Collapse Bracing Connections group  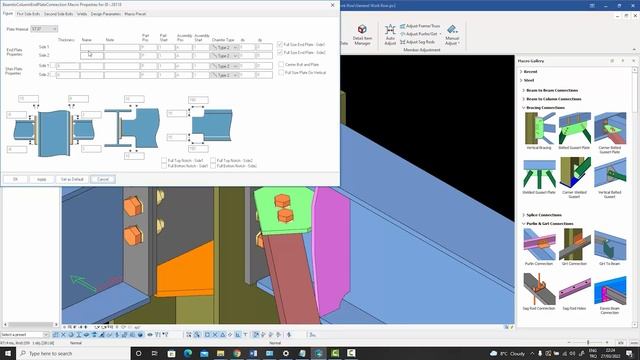[x=523, y=108]
